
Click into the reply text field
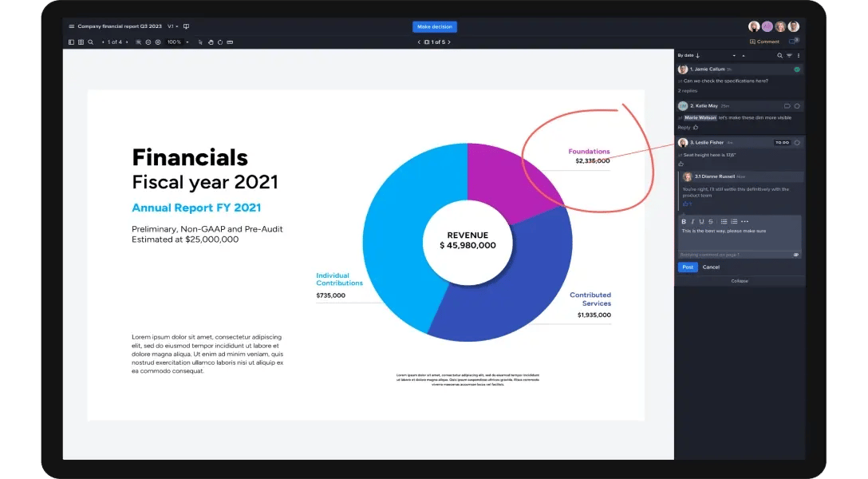pos(739,239)
